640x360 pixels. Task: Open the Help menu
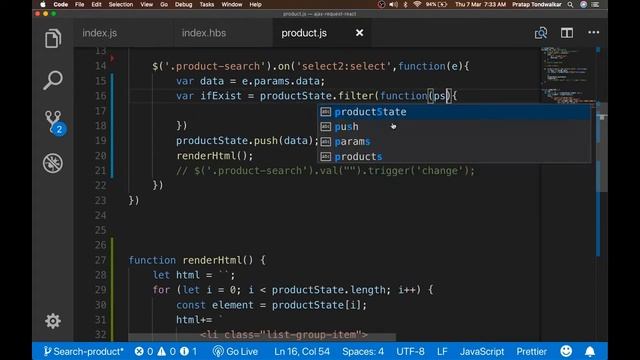click(256, 4)
